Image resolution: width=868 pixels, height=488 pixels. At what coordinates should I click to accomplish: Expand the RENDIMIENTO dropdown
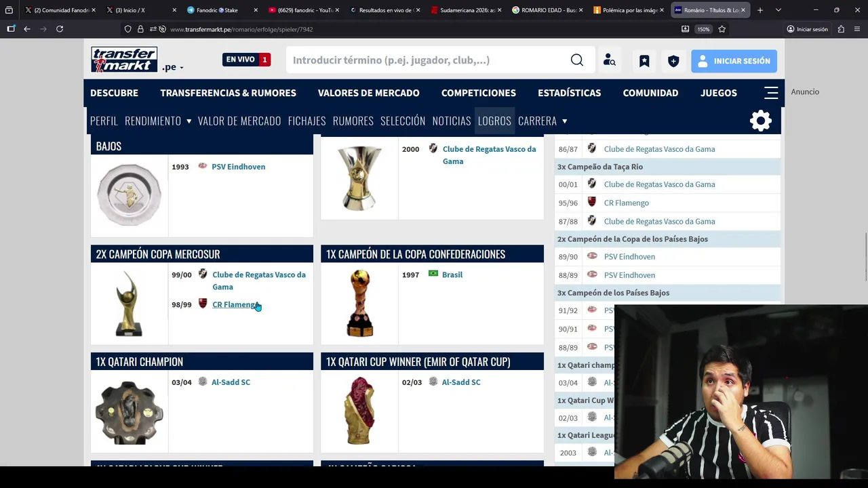click(158, 121)
